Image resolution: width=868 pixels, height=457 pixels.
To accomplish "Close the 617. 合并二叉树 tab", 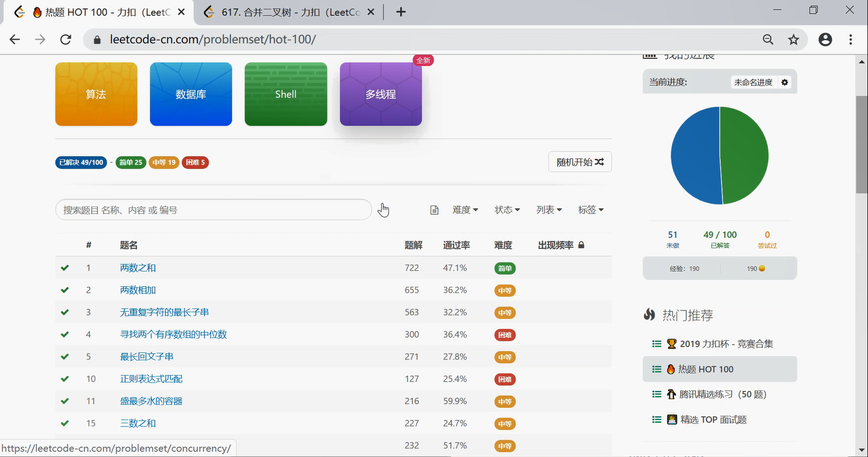I will 371,12.
